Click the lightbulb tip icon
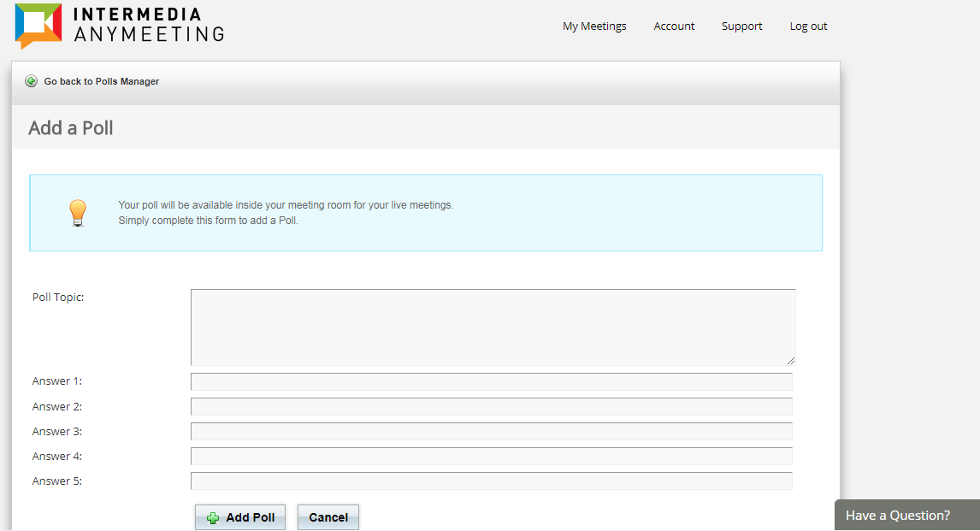Viewport: 980px width, 531px height. (78, 213)
